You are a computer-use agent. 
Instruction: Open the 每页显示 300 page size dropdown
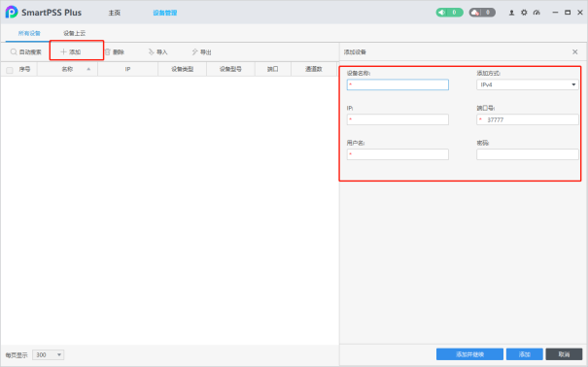click(48, 354)
